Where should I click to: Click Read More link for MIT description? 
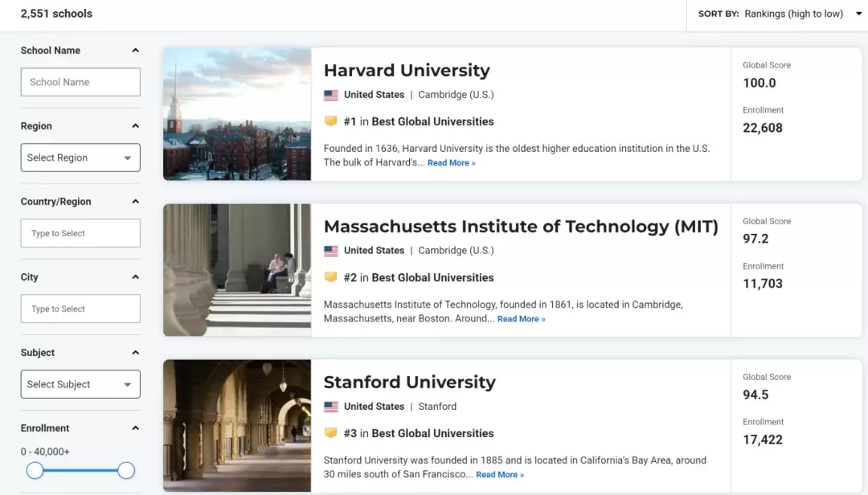(521, 319)
